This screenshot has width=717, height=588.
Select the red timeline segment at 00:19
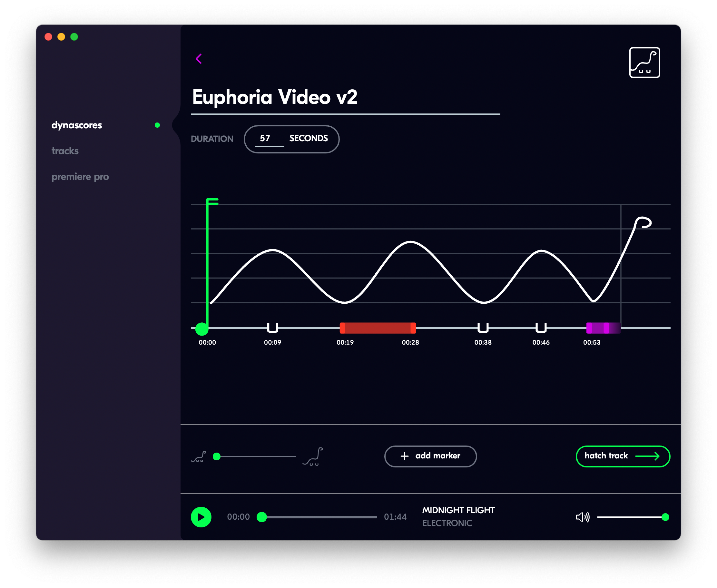(x=378, y=328)
